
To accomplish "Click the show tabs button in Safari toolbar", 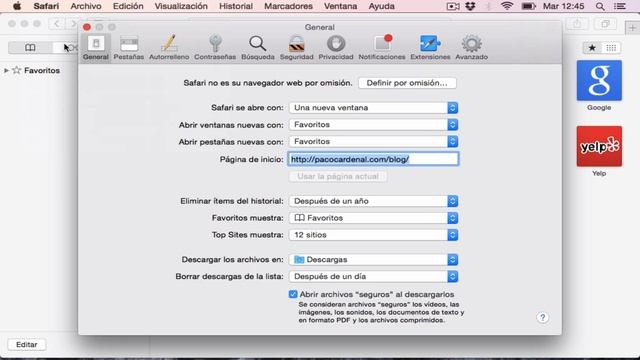I will pyautogui.click(x=605, y=24).
